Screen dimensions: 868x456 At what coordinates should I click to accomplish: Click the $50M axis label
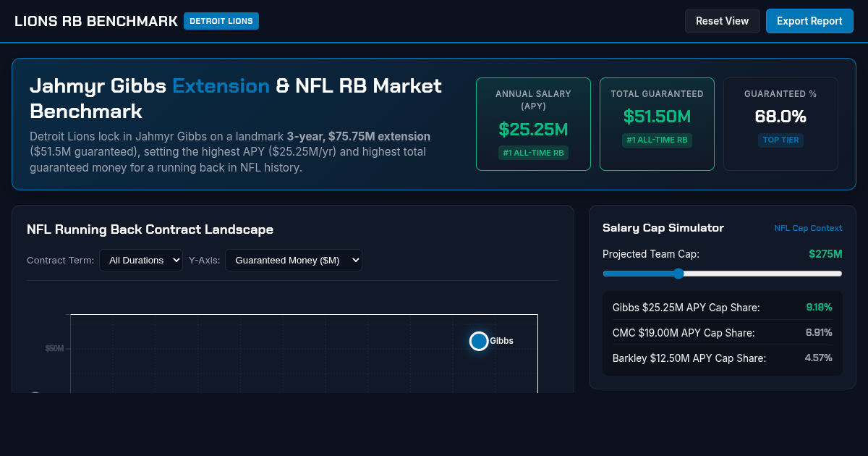(x=54, y=348)
